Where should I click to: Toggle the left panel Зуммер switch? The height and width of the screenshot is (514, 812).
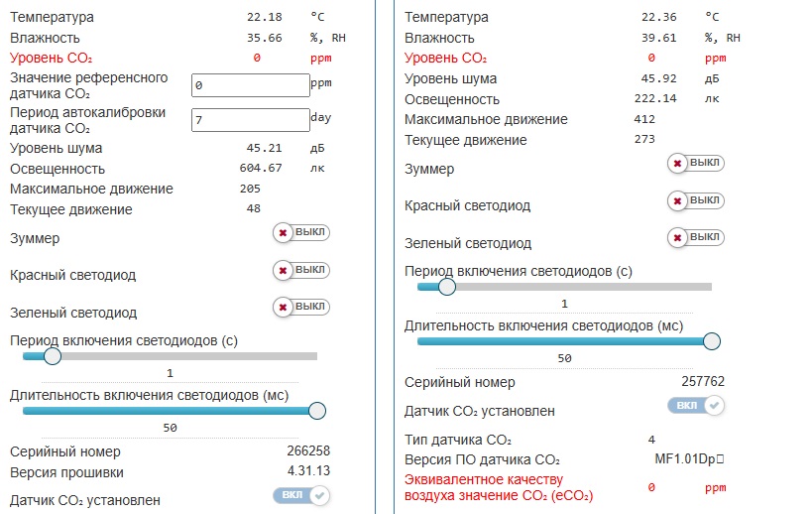[301, 232]
